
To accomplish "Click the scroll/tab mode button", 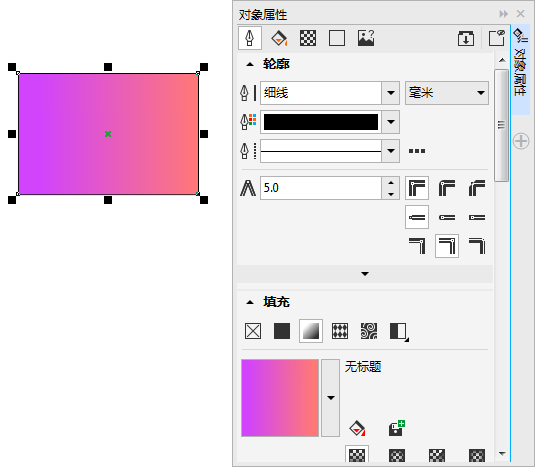I will [466, 38].
